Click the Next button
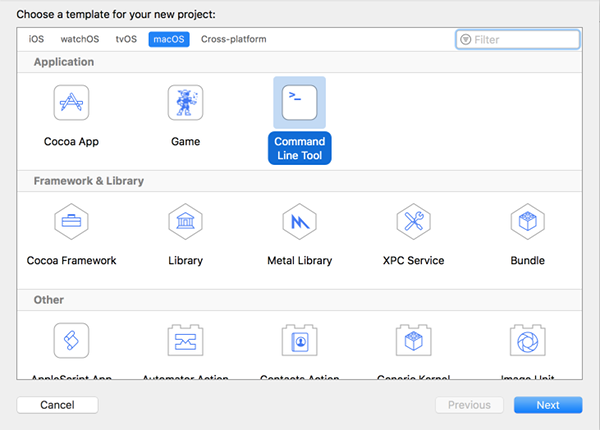 coord(548,405)
